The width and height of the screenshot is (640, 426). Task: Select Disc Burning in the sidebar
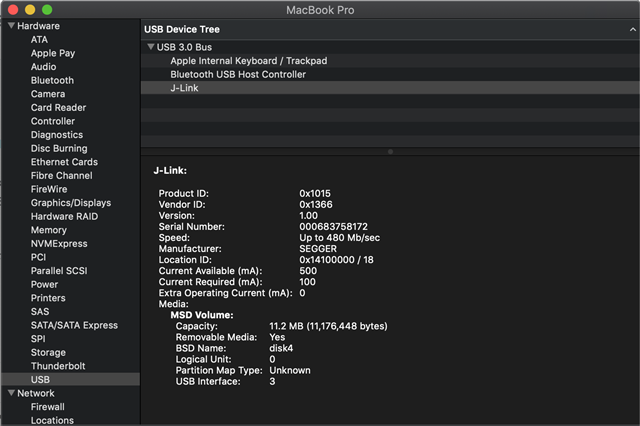point(59,148)
